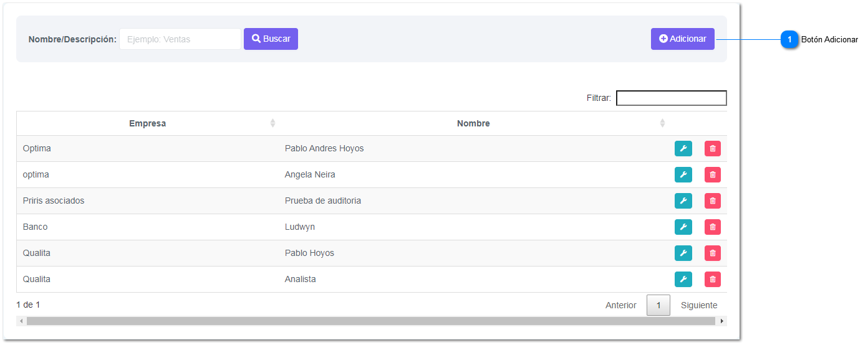Image resolution: width=868 pixels, height=345 pixels.
Task: Click the Qualita cell in Pablo Hoyos row
Action: [x=147, y=253]
